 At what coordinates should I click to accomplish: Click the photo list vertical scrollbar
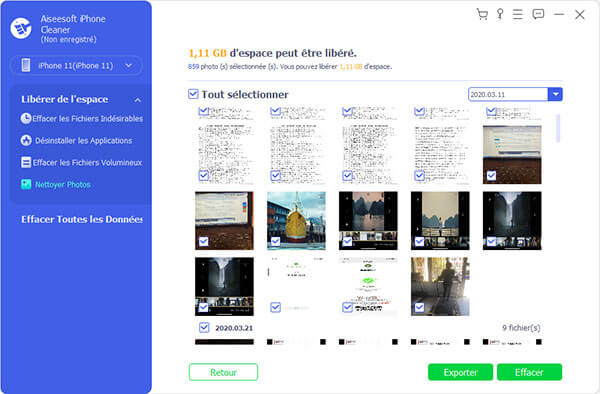point(558,129)
